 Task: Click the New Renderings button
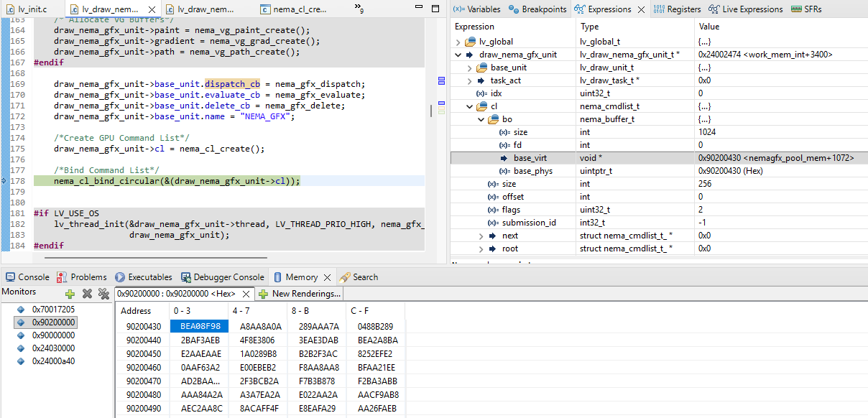300,294
